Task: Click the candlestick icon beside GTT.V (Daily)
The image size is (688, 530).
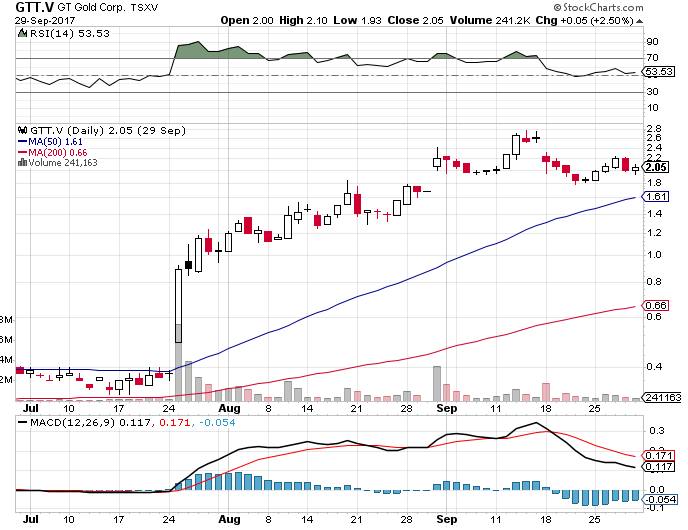Action: [22, 130]
